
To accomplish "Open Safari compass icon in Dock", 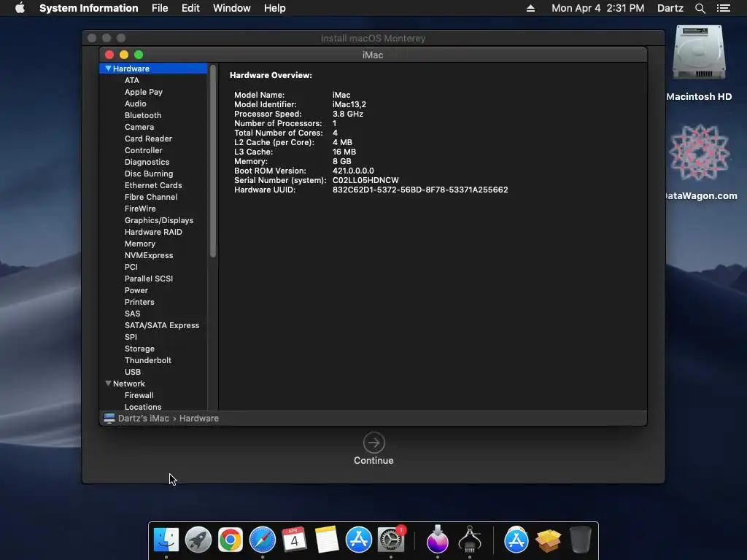I will pos(263,540).
